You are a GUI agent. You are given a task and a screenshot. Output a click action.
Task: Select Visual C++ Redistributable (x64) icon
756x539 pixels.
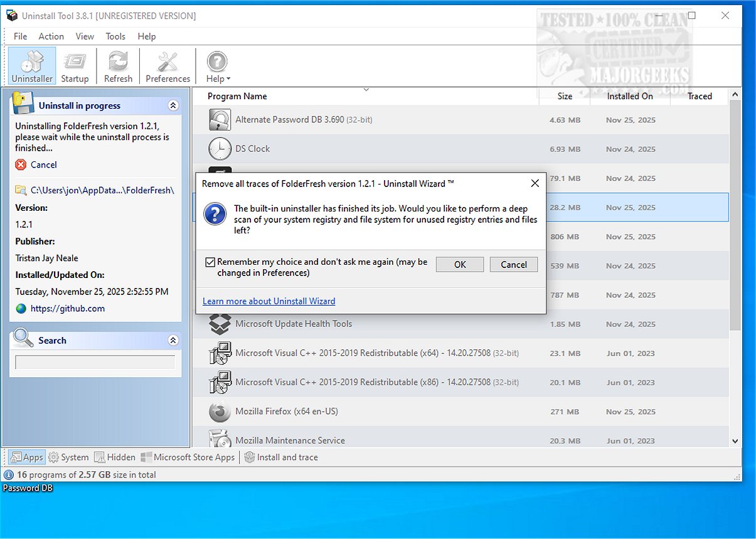[x=220, y=353]
